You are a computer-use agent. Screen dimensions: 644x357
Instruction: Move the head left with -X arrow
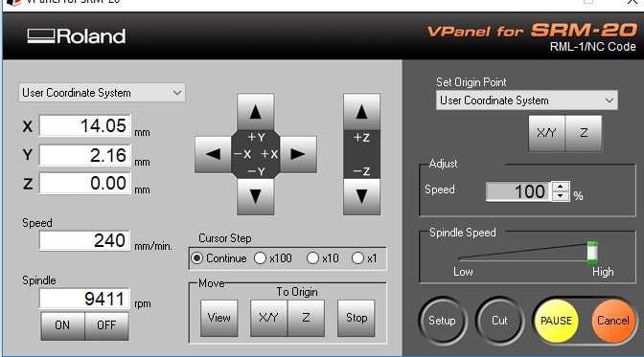(213, 154)
